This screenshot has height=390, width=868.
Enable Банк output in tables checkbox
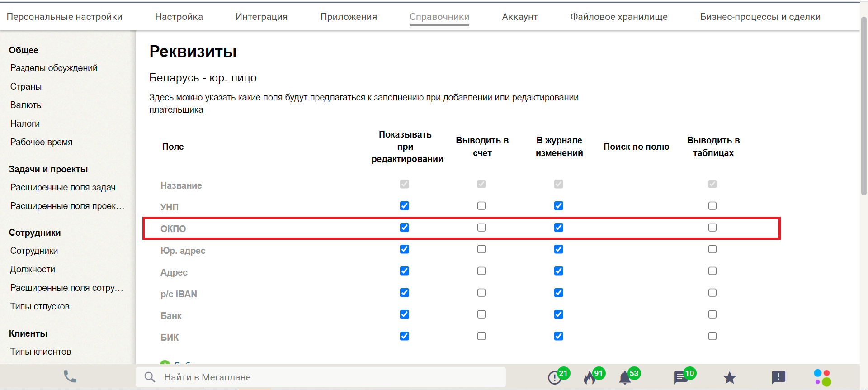tap(712, 314)
